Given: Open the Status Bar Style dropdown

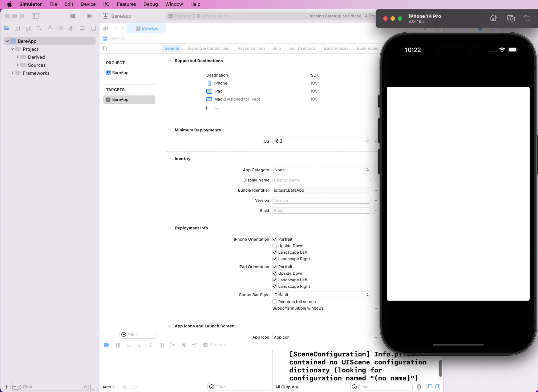Looking at the screenshot, I should click(321, 295).
